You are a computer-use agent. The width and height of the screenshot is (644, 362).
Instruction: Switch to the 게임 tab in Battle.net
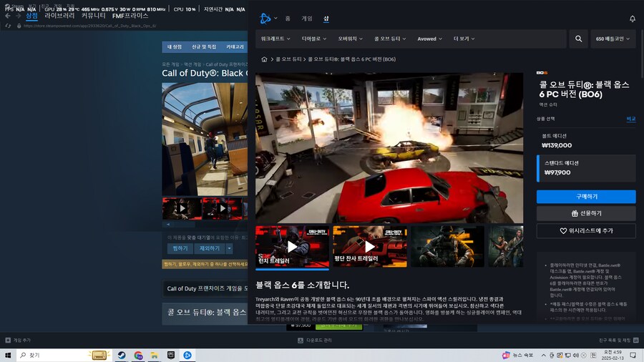pyautogui.click(x=306, y=19)
